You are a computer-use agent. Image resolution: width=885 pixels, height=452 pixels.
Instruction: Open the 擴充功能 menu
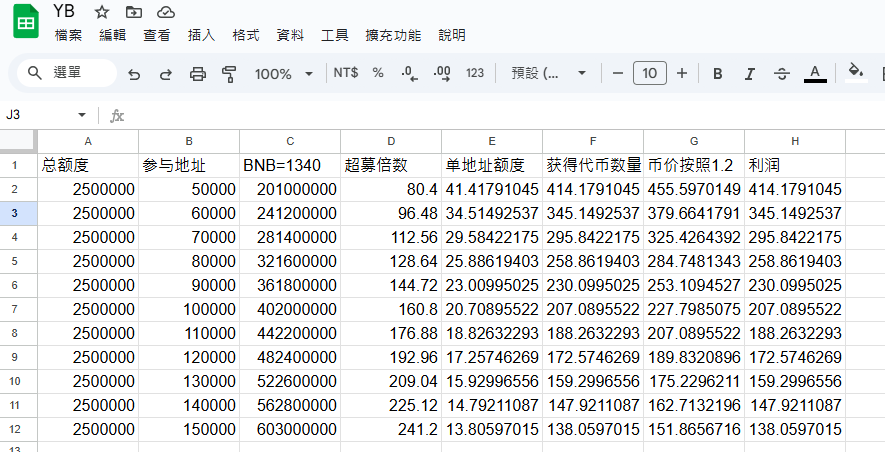pyautogui.click(x=393, y=35)
